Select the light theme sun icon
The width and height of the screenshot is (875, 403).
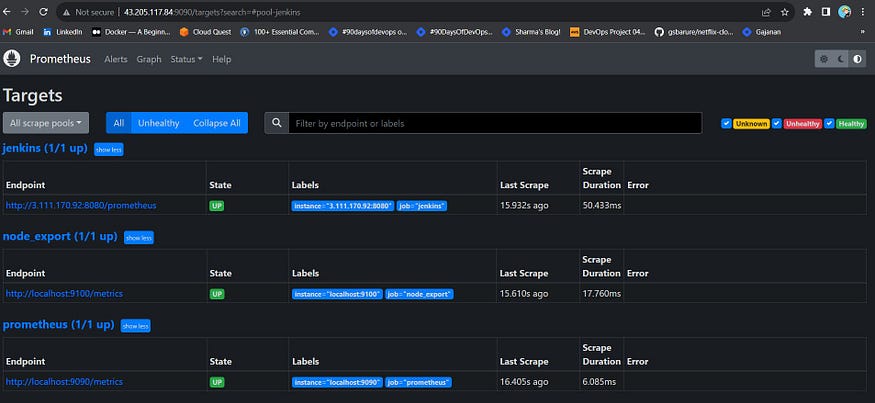click(824, 59)
